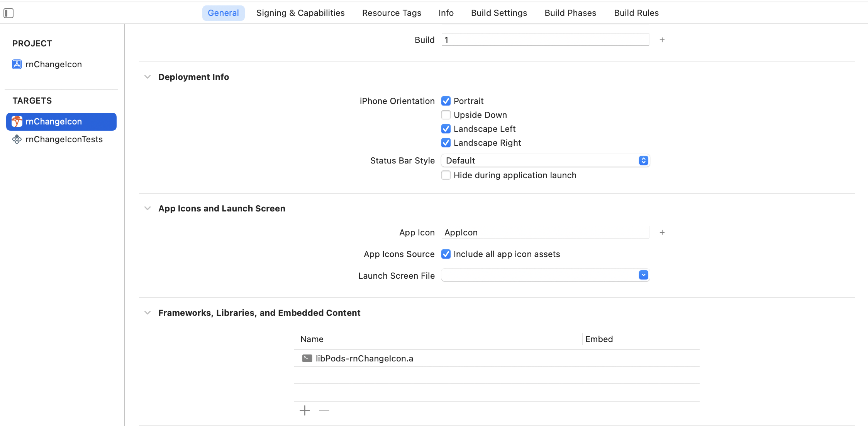Viewport: 868px width, 426px height.
Task: Click plus icon next to Build field
Action: 662,40
